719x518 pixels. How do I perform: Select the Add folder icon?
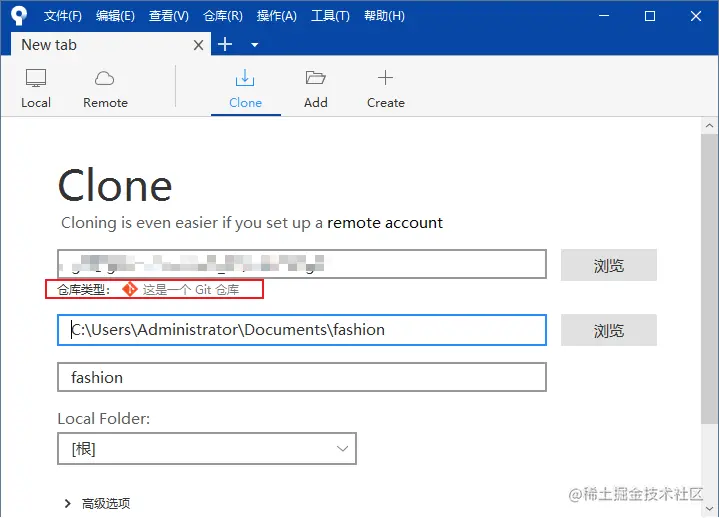click(x=315, y=78)
